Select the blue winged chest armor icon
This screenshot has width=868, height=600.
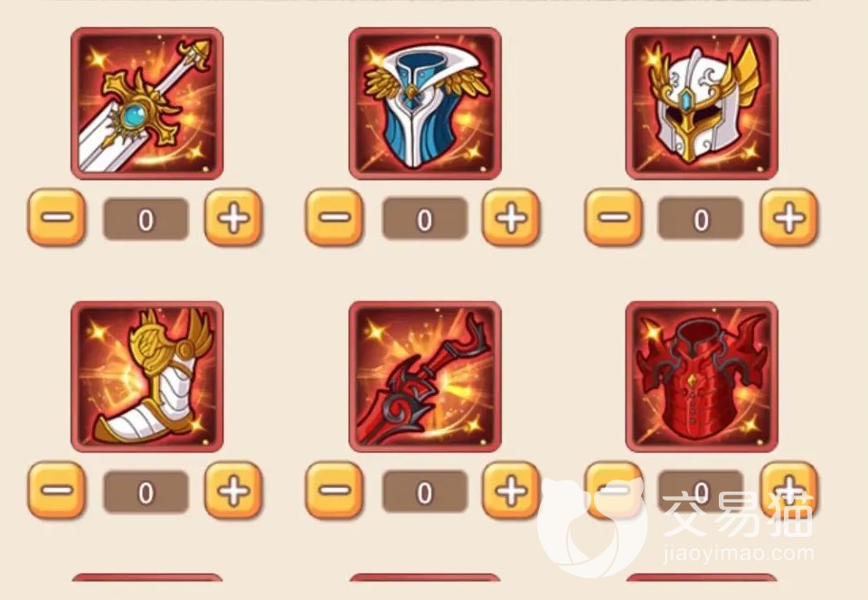[x=425, y=104]
